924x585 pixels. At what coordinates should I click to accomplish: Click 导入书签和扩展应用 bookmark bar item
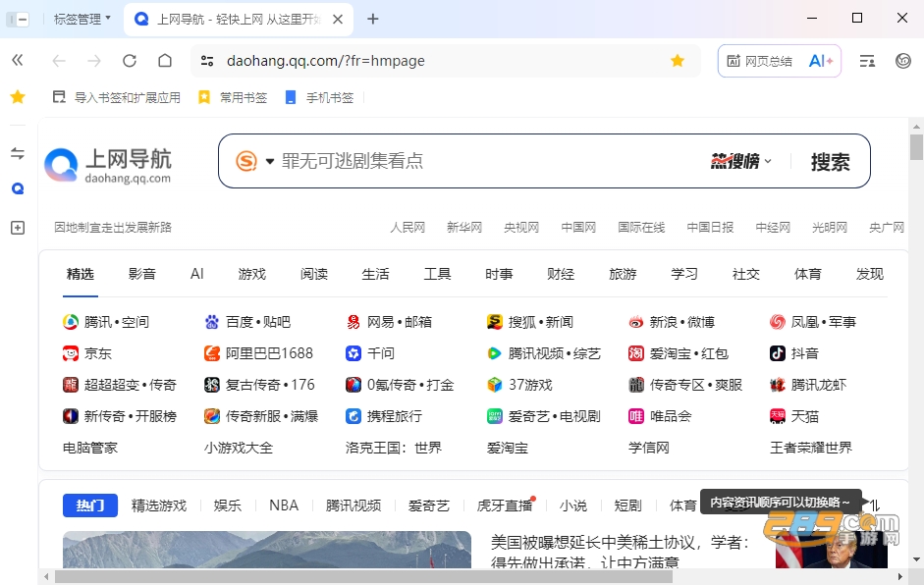(117, 97)
